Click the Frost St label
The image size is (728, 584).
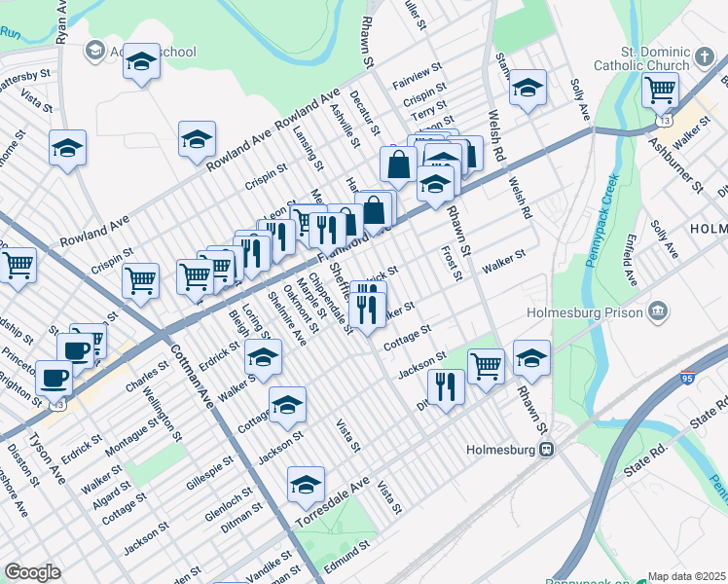(x=452, y=263)
